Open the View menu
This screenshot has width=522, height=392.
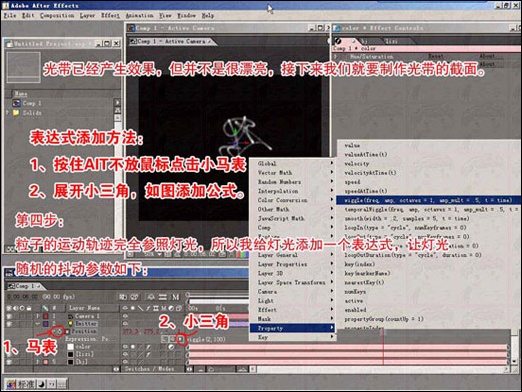(x=165, y=16)
